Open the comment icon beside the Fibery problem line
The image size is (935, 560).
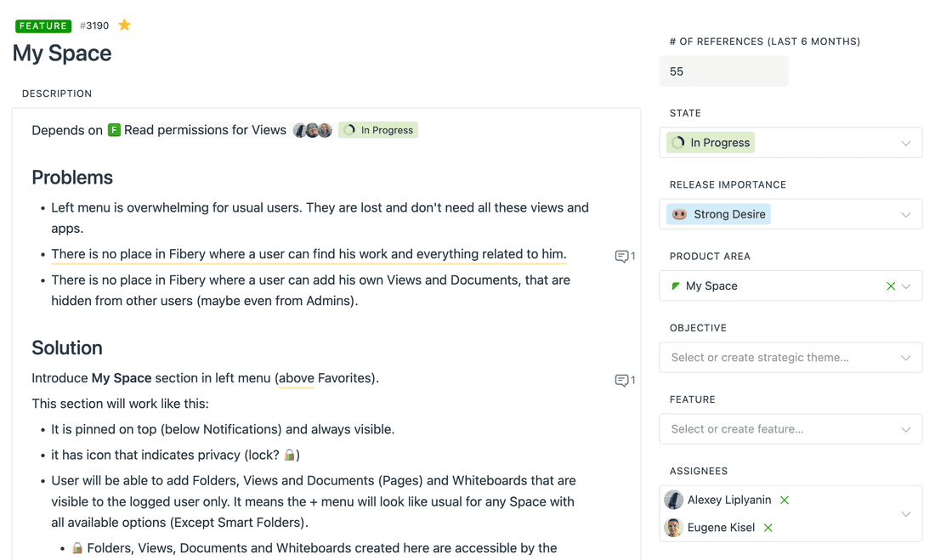623,256
